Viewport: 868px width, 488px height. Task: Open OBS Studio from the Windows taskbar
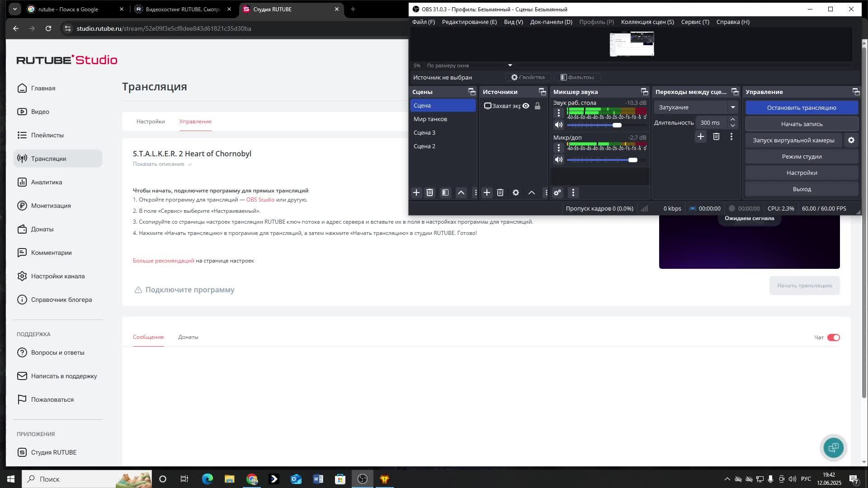point(362,479)
